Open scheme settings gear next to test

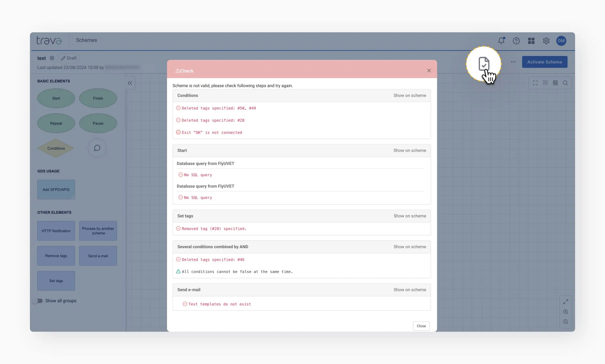(x=52, y=58)
